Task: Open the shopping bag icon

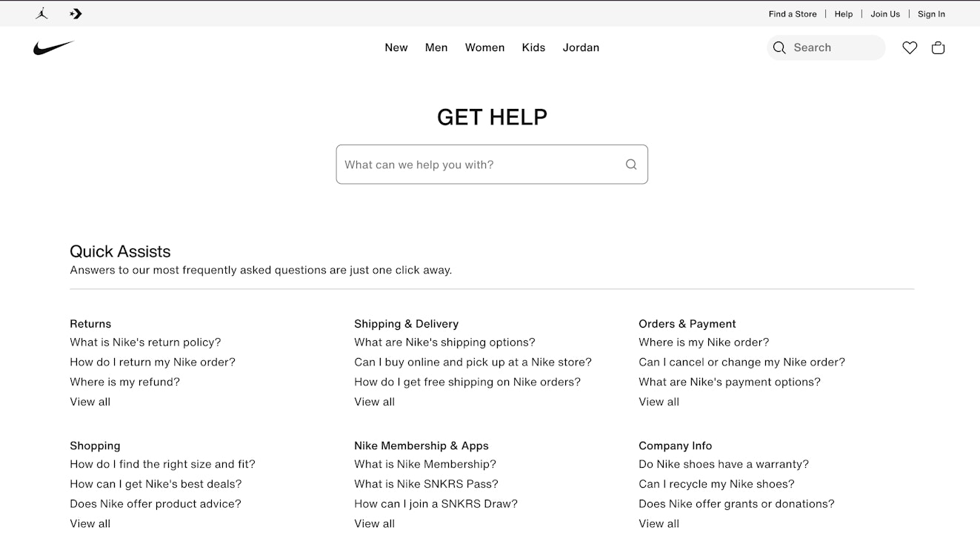Action: [938, 48]
